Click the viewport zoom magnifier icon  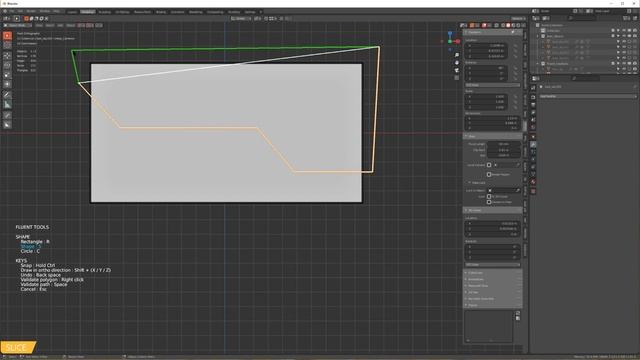[457, 55]
